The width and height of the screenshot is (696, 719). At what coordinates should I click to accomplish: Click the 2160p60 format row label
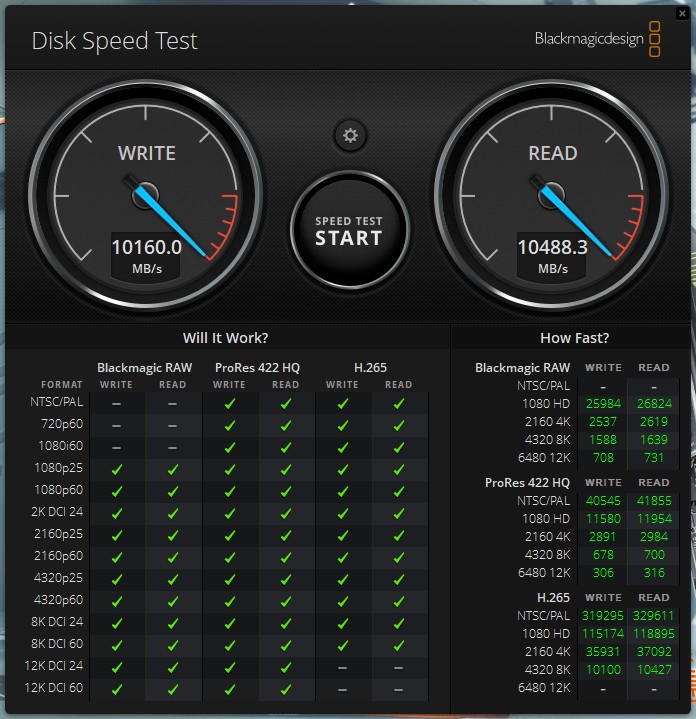(x=56, y=556)
